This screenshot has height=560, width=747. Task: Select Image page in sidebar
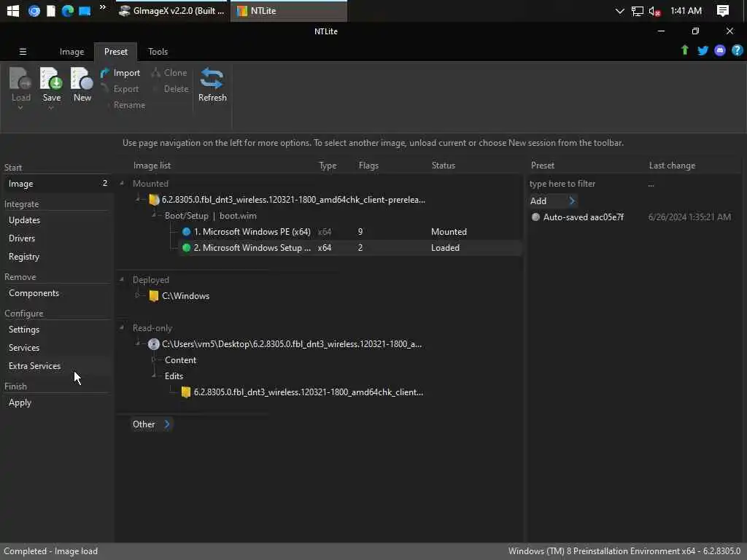click(x=57, y=183)
